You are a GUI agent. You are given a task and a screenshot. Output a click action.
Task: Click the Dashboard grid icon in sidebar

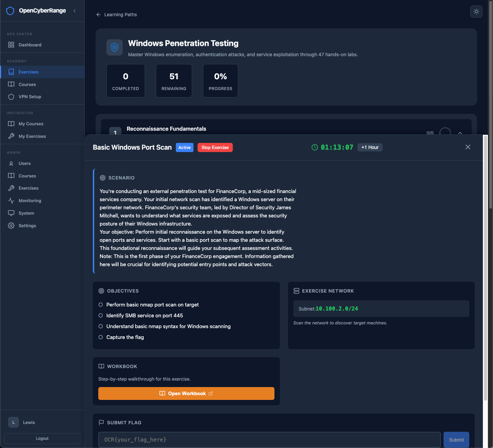tap(11, 45)
